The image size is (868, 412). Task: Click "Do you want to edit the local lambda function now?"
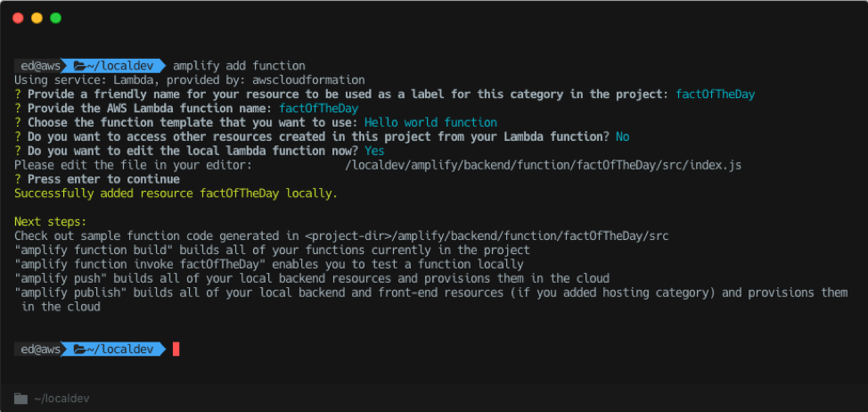tap(192, 151)
